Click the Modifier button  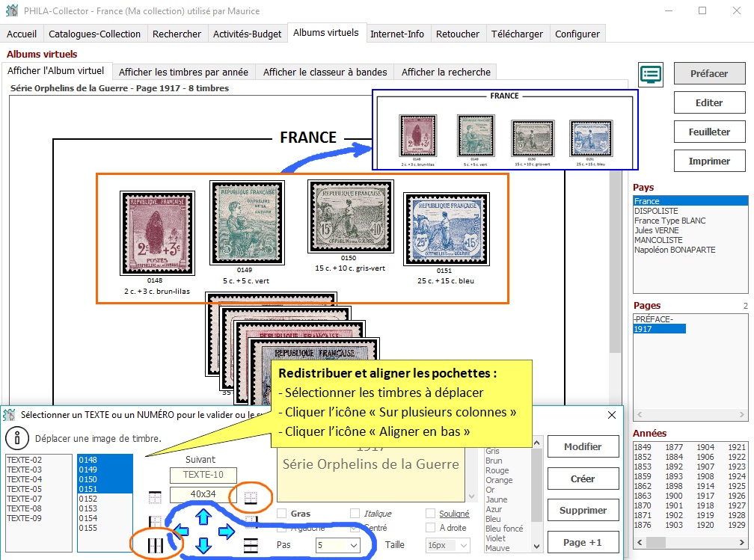(x=583, y=446)
